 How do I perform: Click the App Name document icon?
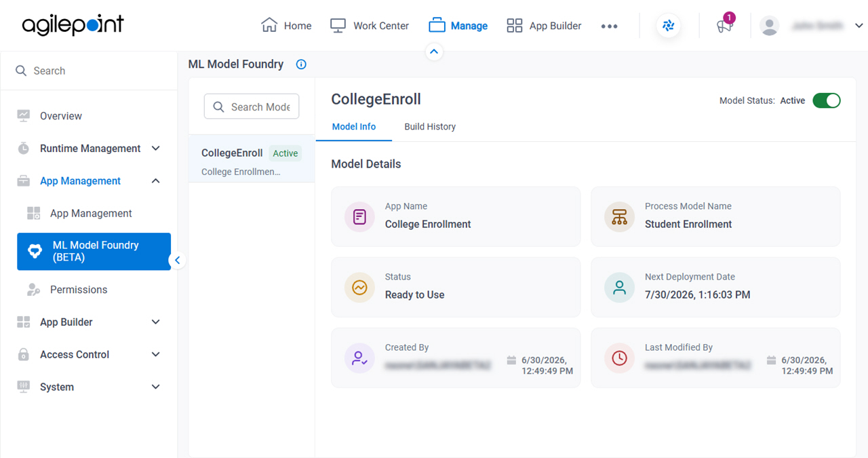(359, 216)
